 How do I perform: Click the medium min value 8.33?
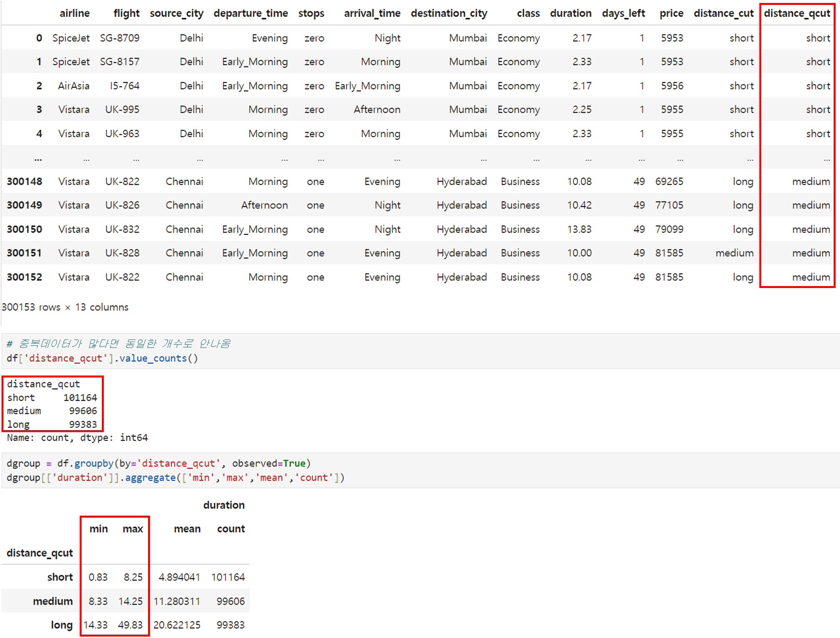(98, 601)
